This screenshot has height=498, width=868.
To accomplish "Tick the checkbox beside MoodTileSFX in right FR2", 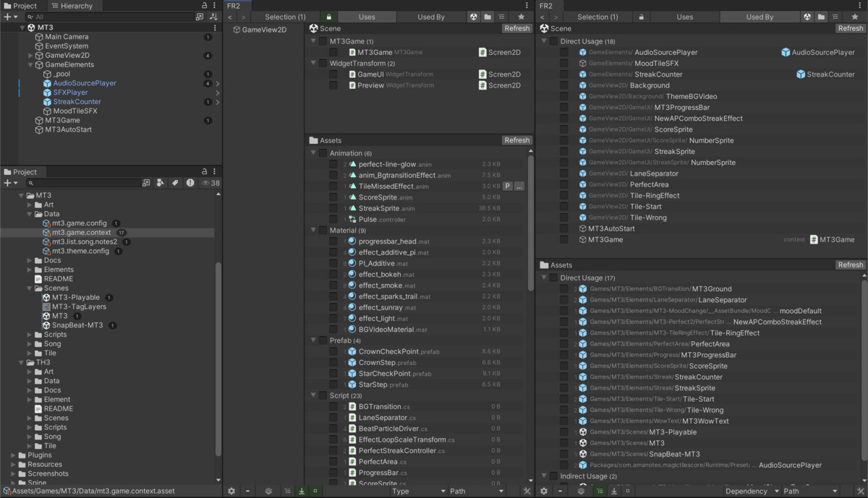I will point(564,64).
